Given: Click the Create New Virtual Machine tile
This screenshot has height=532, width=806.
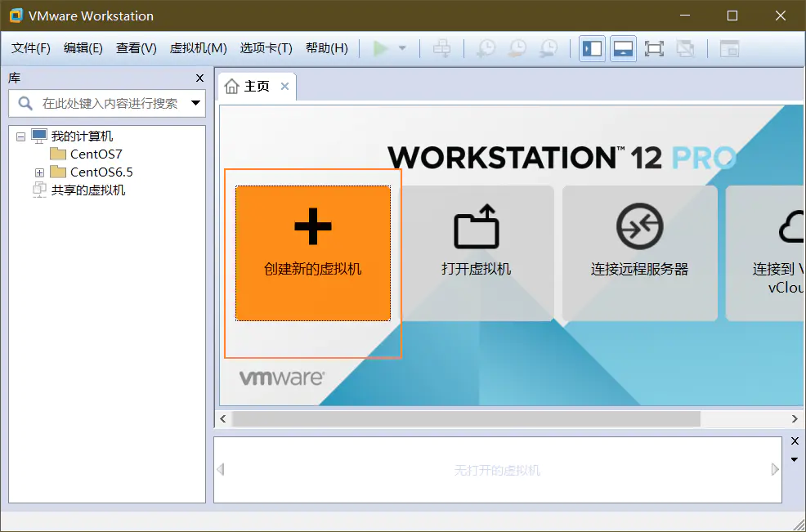Looking at the screenshot, I should [x=312, y=253].
